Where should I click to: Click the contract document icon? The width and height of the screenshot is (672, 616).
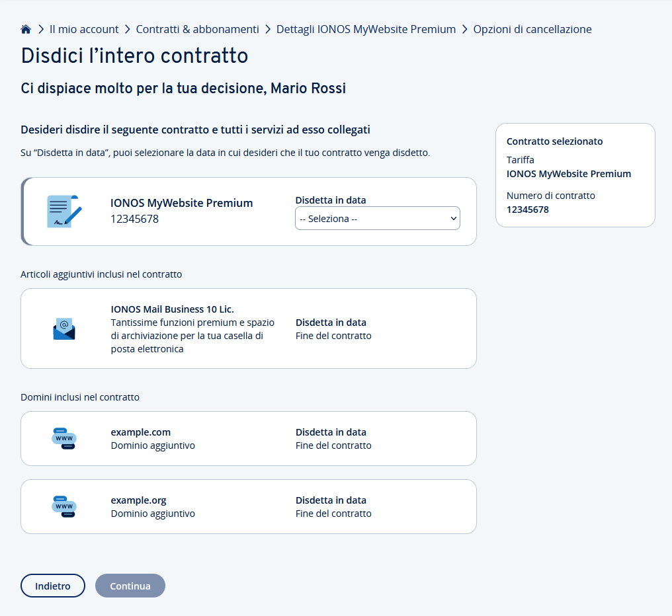64,212
